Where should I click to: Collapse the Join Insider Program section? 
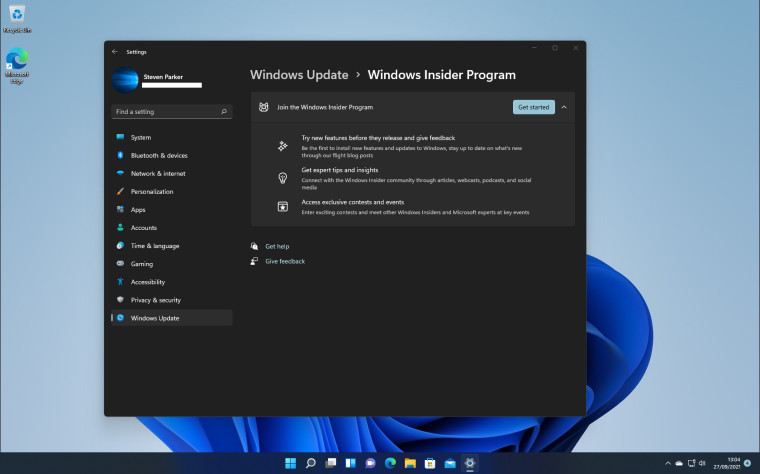coord(564,107)
